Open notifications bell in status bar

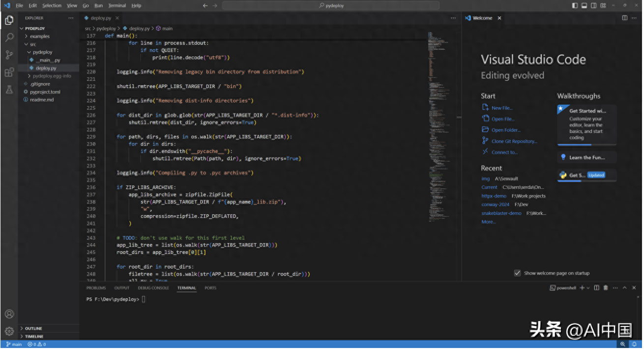pyautogui.click(x=635, y=345)
